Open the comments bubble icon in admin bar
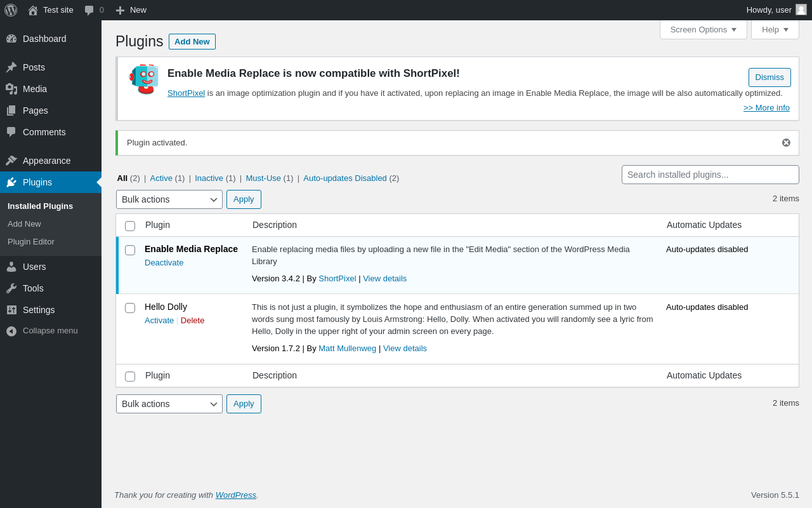The width and height of the screenshot is (812, 508). [89, 10]
